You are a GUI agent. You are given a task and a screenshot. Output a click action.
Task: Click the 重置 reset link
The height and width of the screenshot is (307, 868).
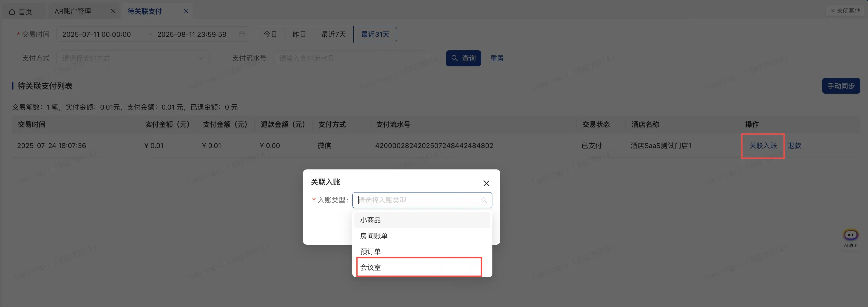click(497, 58)
